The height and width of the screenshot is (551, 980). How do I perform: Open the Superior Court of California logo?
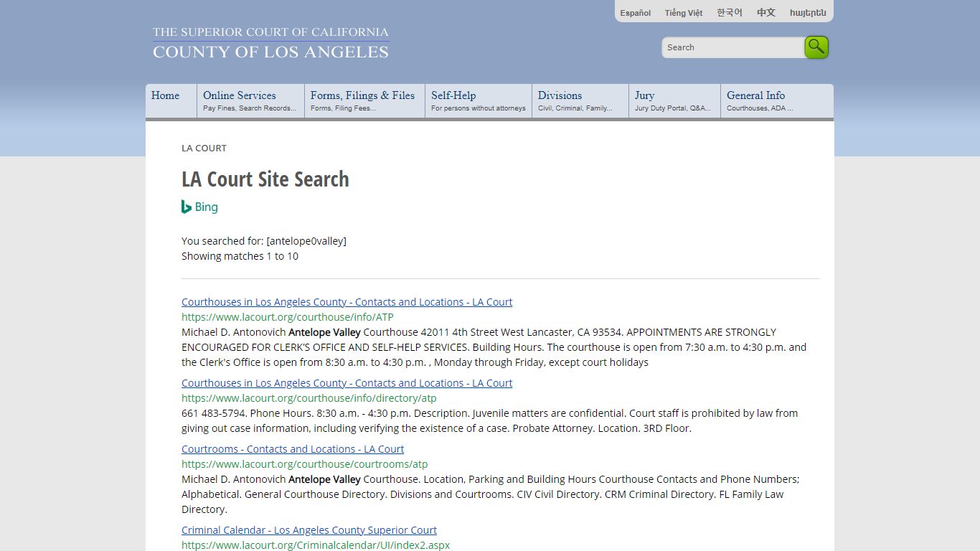(270, 43)
